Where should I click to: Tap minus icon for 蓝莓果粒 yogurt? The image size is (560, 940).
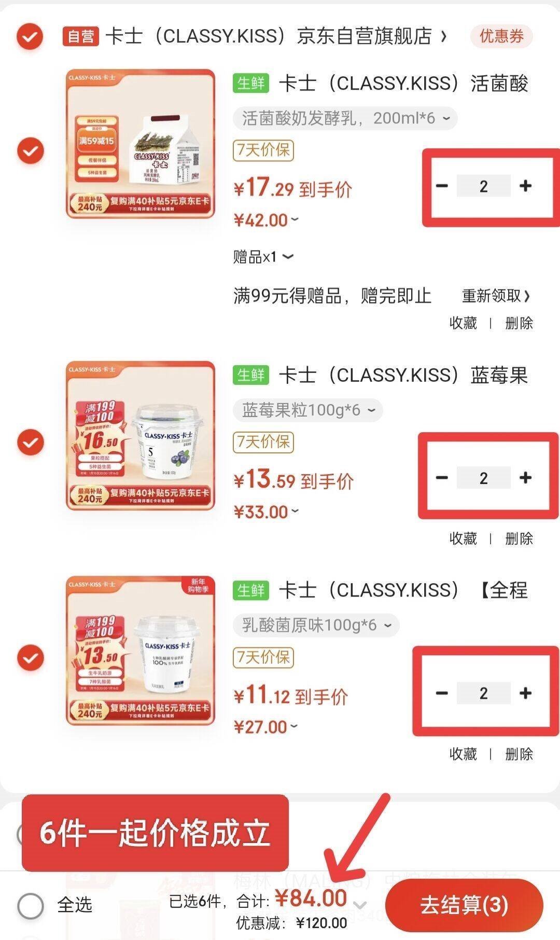(x=442, y=477)
